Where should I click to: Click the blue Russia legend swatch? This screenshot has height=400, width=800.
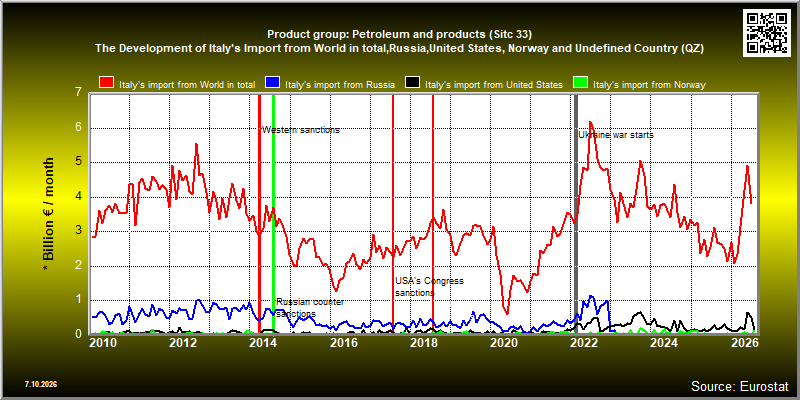point(273,83)
